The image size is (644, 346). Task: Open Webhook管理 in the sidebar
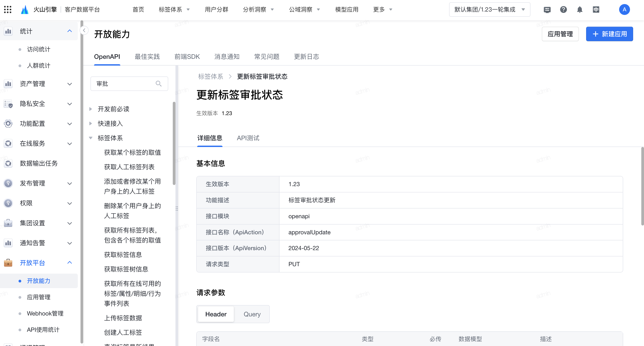(45, 313)
